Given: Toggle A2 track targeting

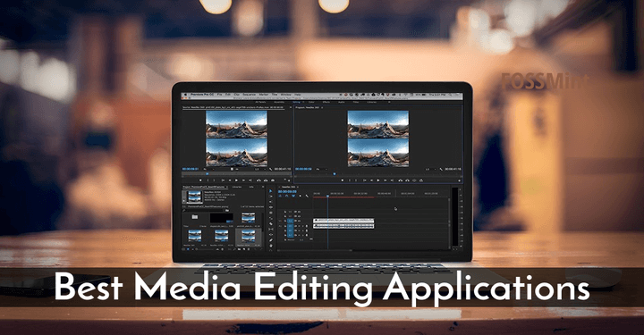Looking at the screenshot, I should [291, 230].
